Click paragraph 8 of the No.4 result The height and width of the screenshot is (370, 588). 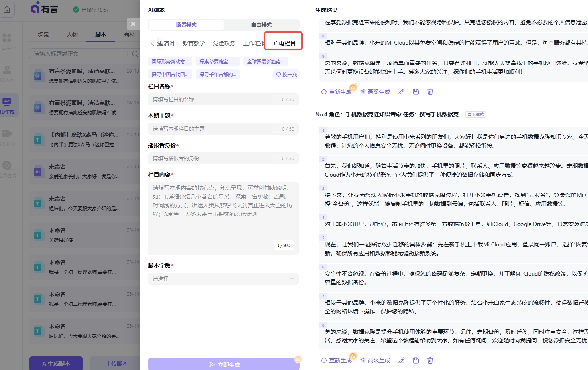point(454,336)
